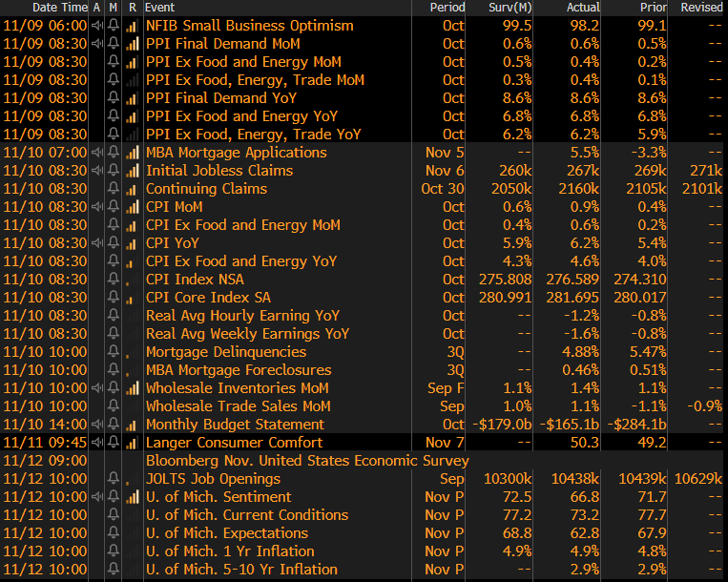Click the speaker icon for Monthly Budget Statement
Screen dimensions: 728x582
pyautogui.click(x=96, y=425)
